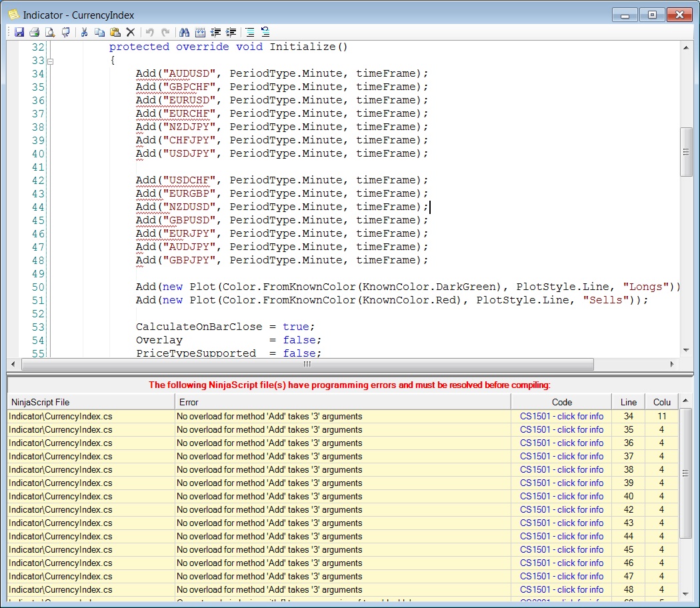Image resolution: width=700 pixels, height=608 pixels.
Task: Open Print Preview from the toolbar
Action: pos(50,32)
